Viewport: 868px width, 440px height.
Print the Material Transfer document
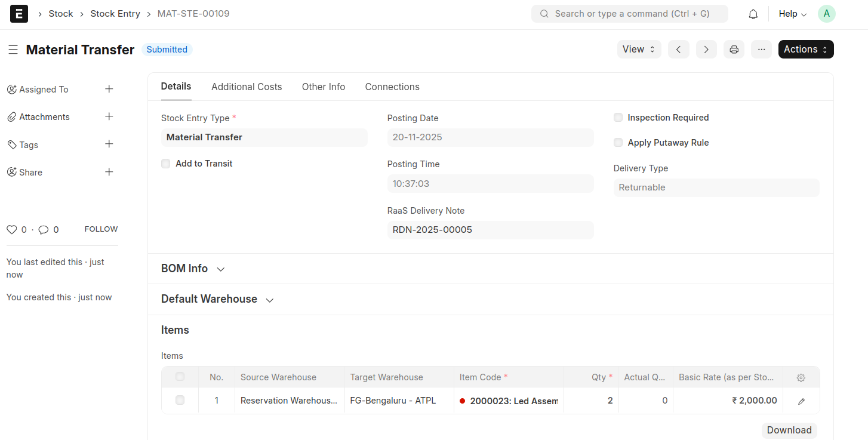(734, 49)
